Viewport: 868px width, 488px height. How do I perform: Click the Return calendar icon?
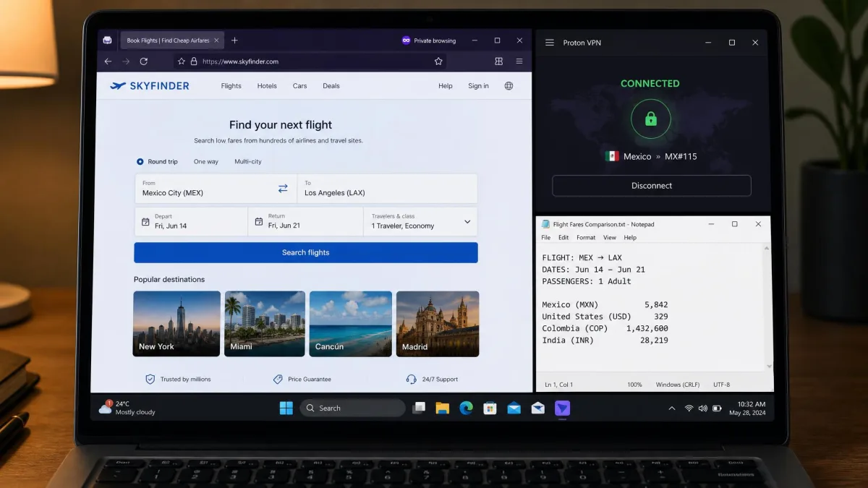(x=258, y=222)
